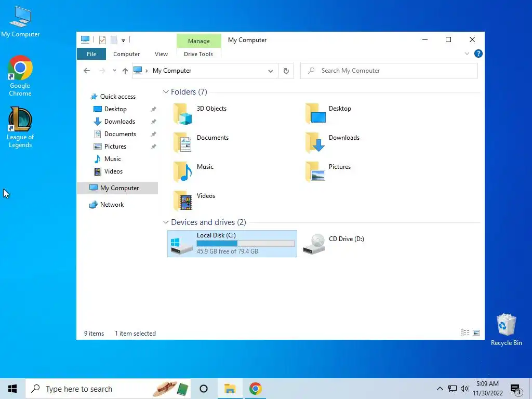The image size is (532, 399).
Task: Open Chrome from the taskbar
Action: (x=255, y=389)
